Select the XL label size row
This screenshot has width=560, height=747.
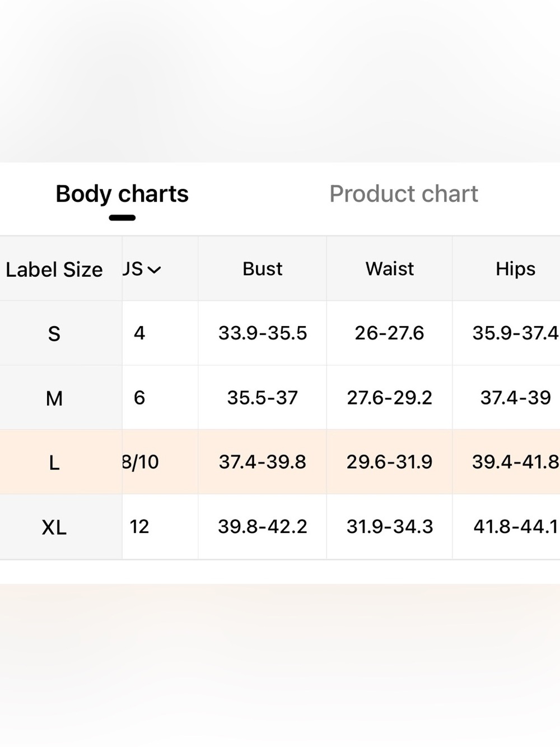[280, 526]
